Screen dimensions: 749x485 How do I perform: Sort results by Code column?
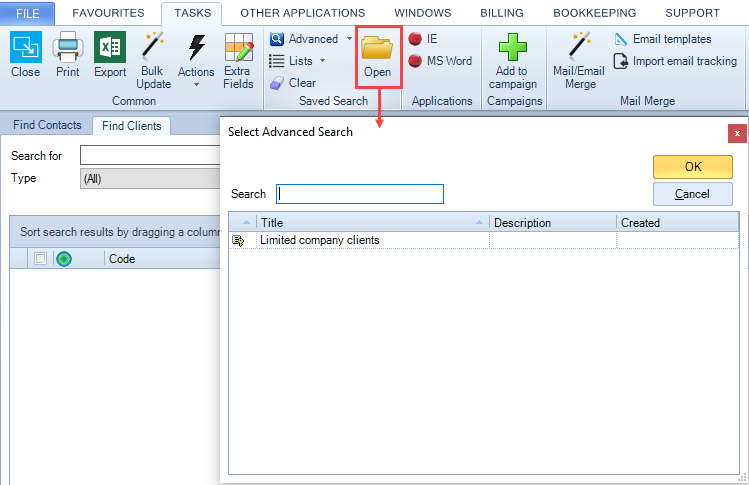pyautogui.click(x=122, y=259)
